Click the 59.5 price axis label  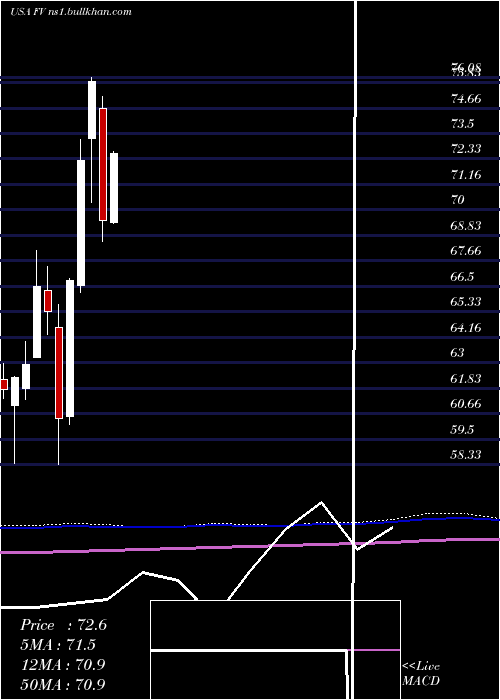pyautogui.click(x=462, y=430)
